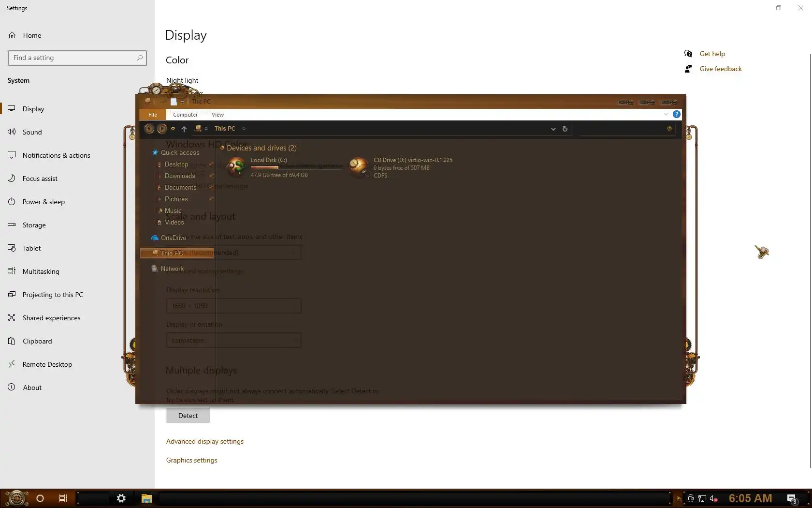The height and width of the screenshot is (508, 812).
Task: Open address bar history dropdown in File Explorer
Action: coord(553,129)
